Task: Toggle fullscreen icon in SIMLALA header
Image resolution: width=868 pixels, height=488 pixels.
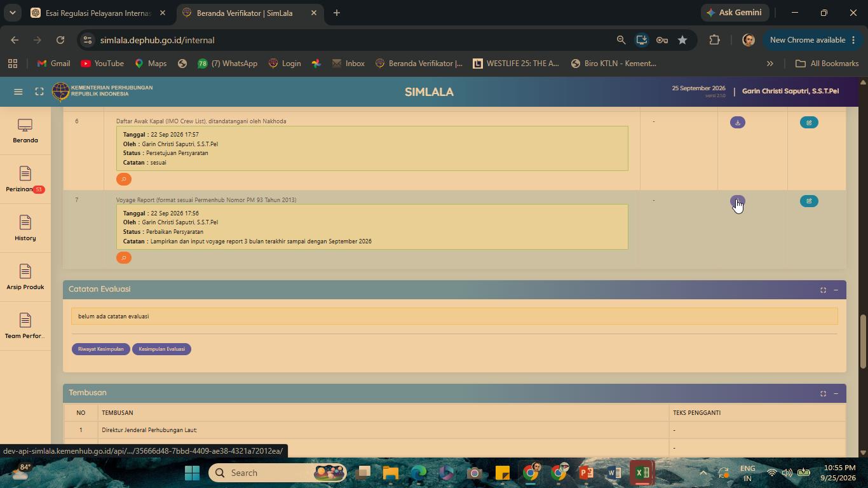Action: click(39, 91)
